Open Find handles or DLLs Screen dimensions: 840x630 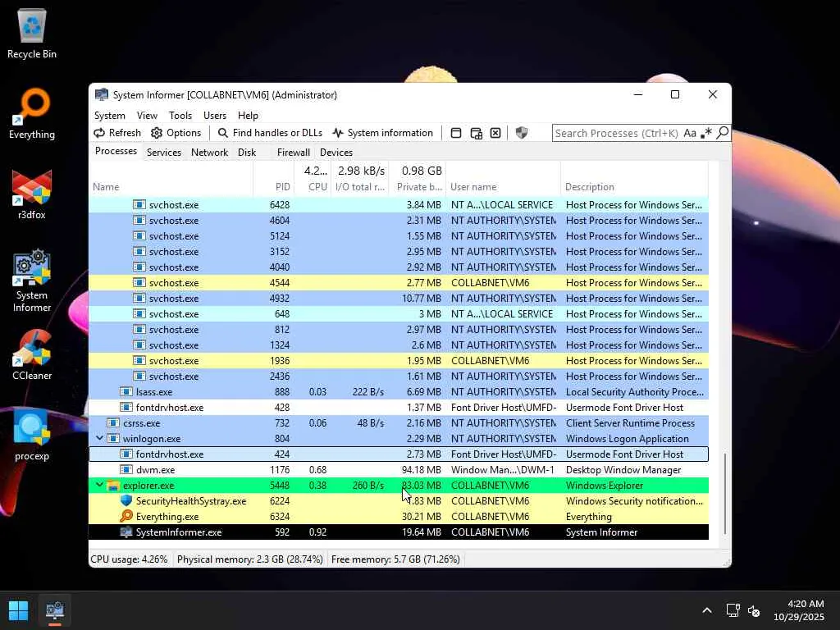click(x=270, y=133)
